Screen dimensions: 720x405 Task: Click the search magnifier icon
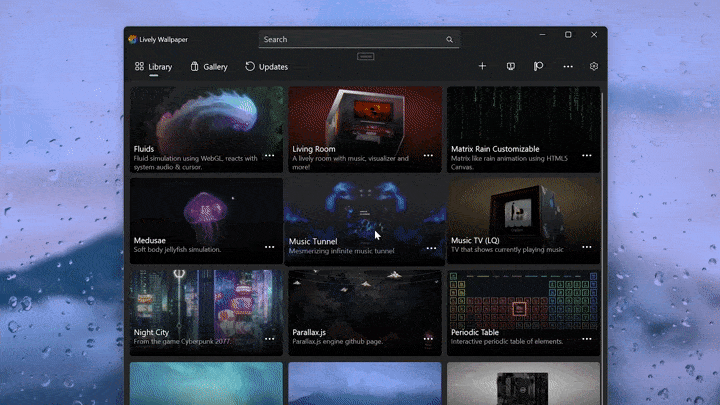[x=449, y=40]
